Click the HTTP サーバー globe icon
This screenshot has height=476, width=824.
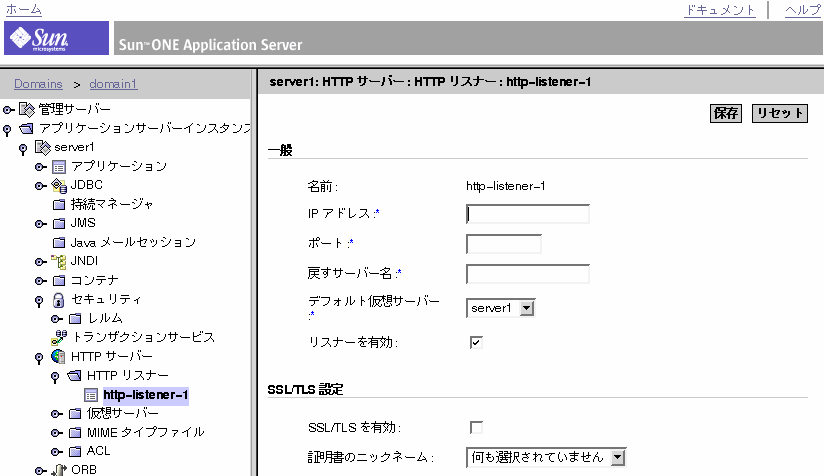tap(58, 356)
